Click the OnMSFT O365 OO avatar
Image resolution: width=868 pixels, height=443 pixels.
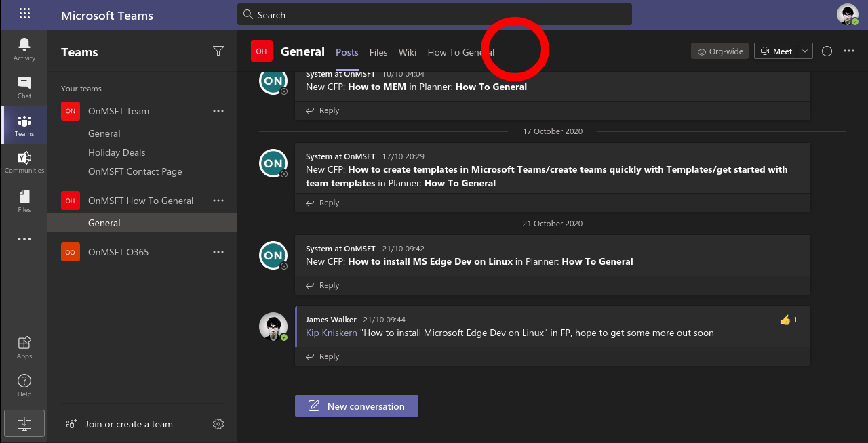click(71, 252)
